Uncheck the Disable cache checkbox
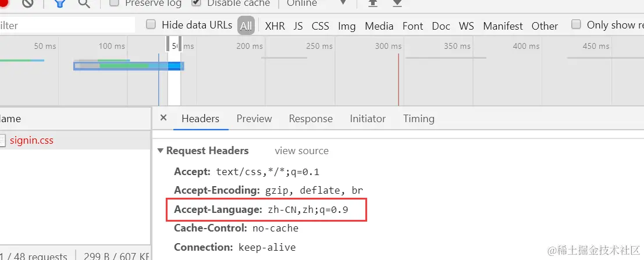 (196, 3)
